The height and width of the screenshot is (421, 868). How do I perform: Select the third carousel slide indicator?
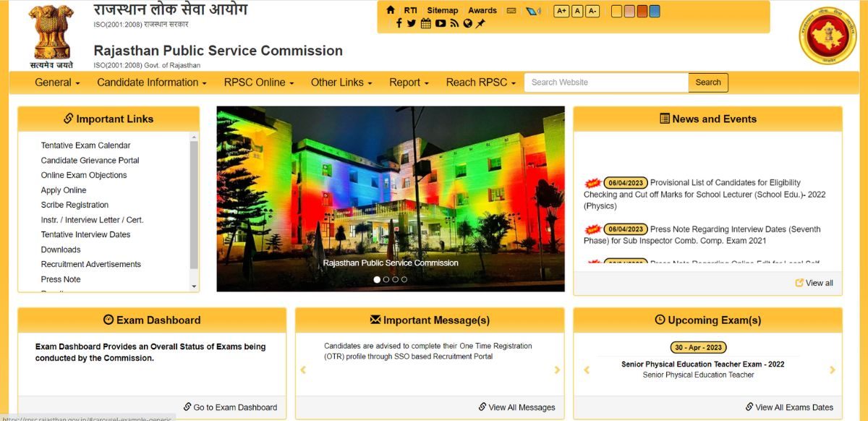[x=395, y=279]
